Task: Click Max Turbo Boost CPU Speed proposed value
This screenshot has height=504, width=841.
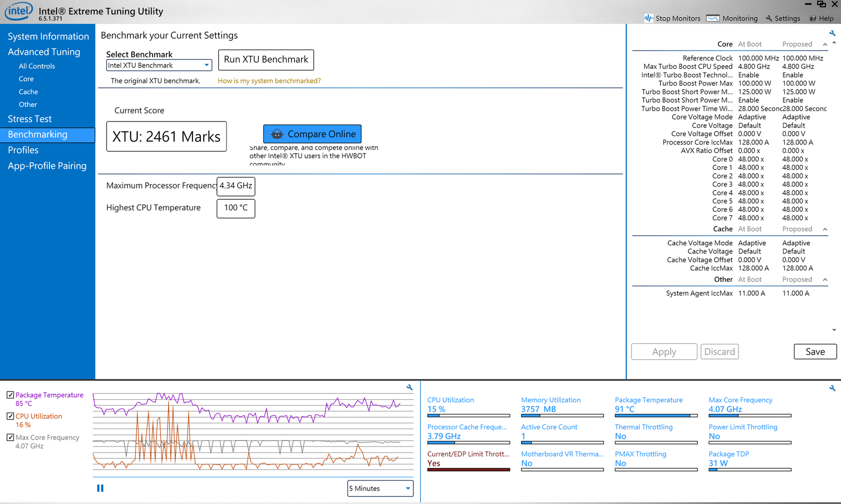Action: 798,67
